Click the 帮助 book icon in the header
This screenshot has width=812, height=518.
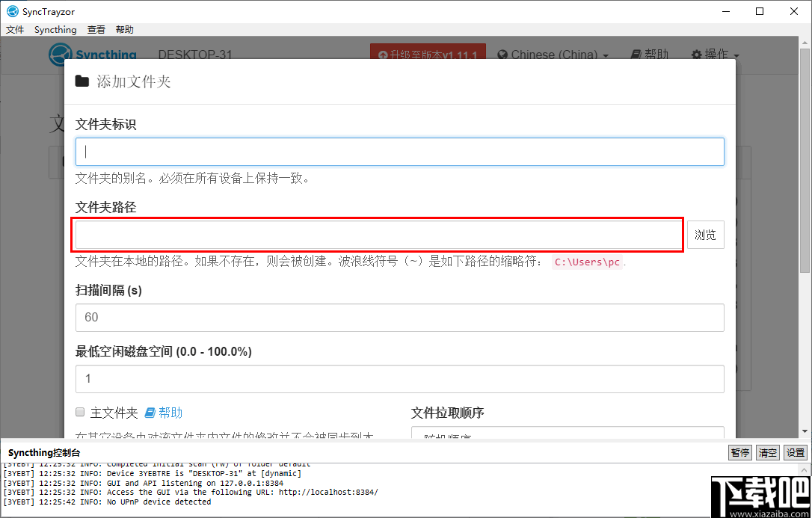click(636, 55)
